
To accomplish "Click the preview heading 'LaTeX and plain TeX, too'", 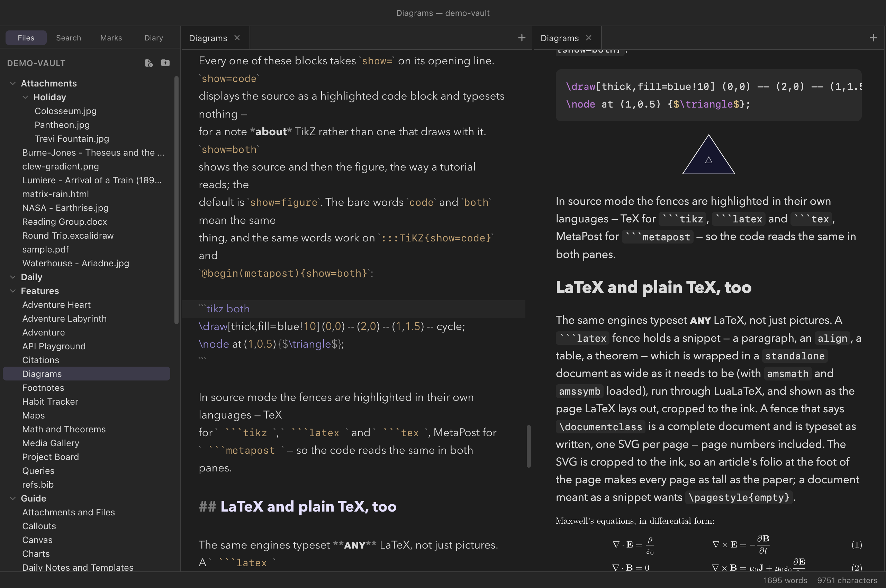I will coord(653,288).
